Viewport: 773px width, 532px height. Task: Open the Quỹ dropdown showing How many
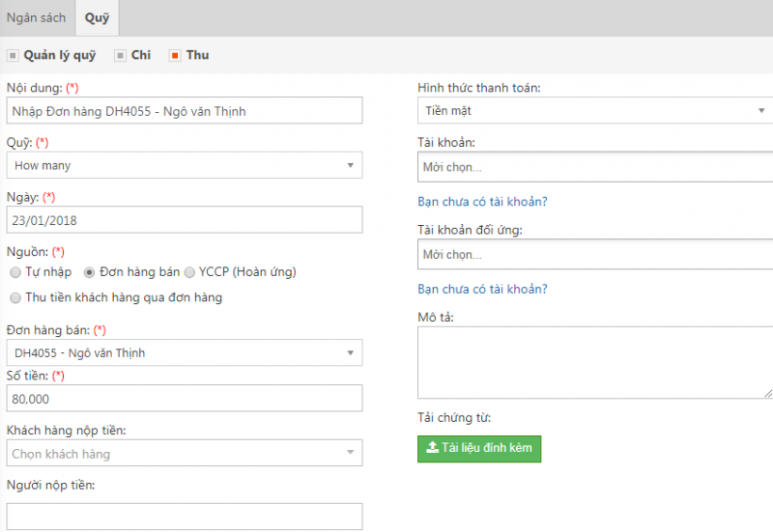[185, 165]
